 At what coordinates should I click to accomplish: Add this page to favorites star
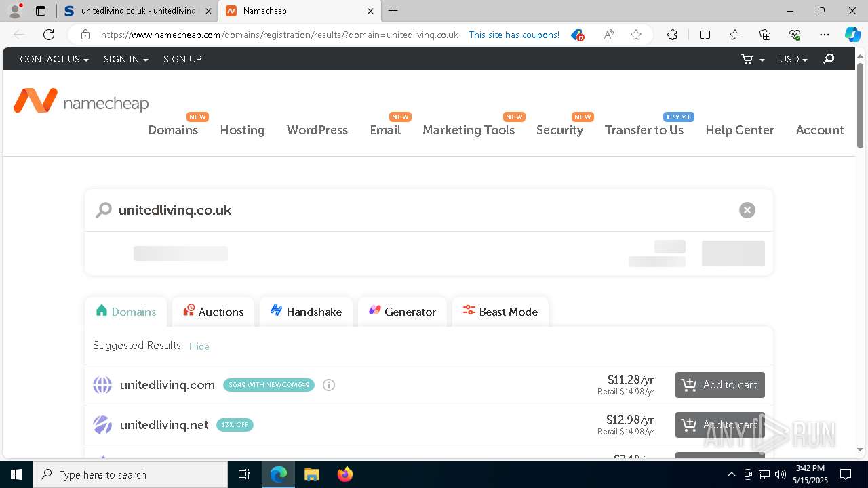(636, 35)
